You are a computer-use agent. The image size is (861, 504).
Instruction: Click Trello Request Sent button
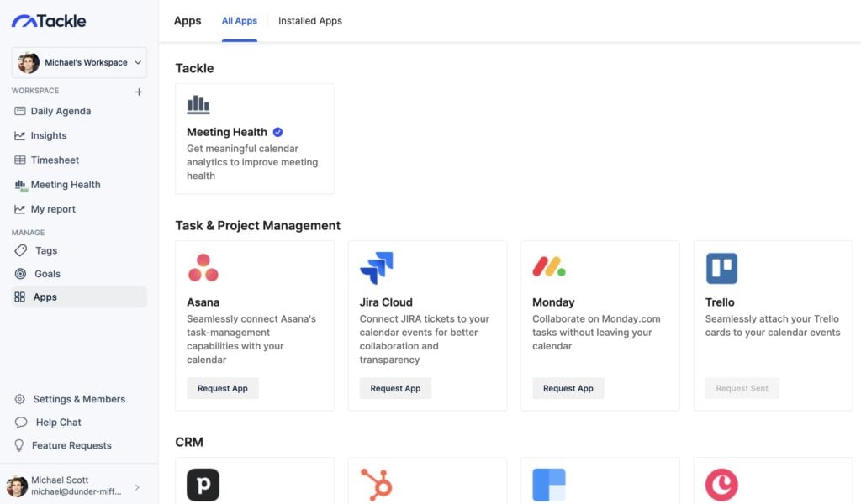pos(742,388)
